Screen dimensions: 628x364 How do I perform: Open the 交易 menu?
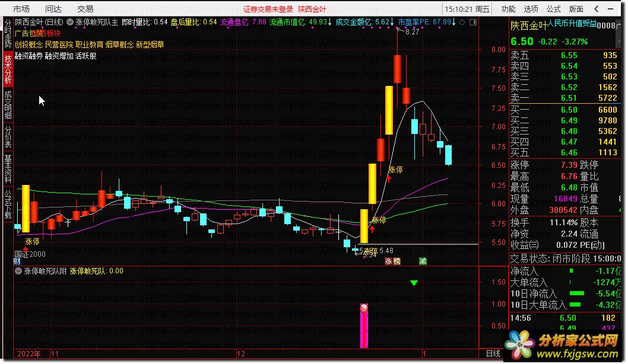point(85,9)
